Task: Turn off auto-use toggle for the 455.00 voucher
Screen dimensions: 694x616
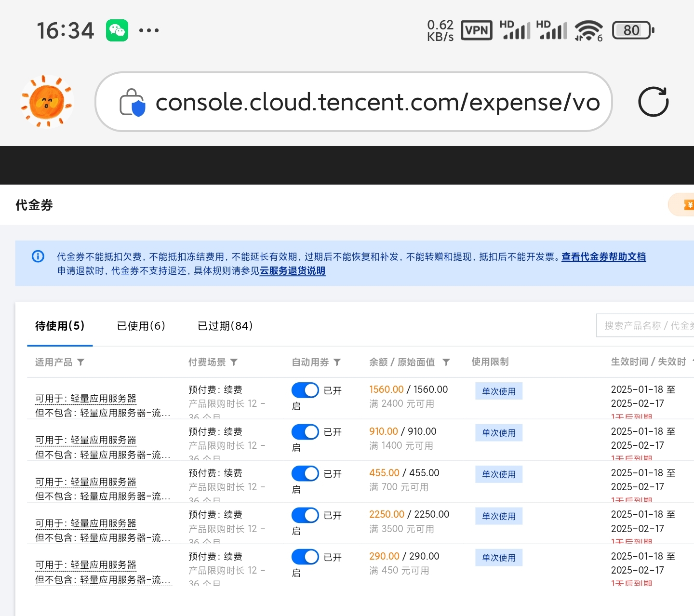Action: 305,473
